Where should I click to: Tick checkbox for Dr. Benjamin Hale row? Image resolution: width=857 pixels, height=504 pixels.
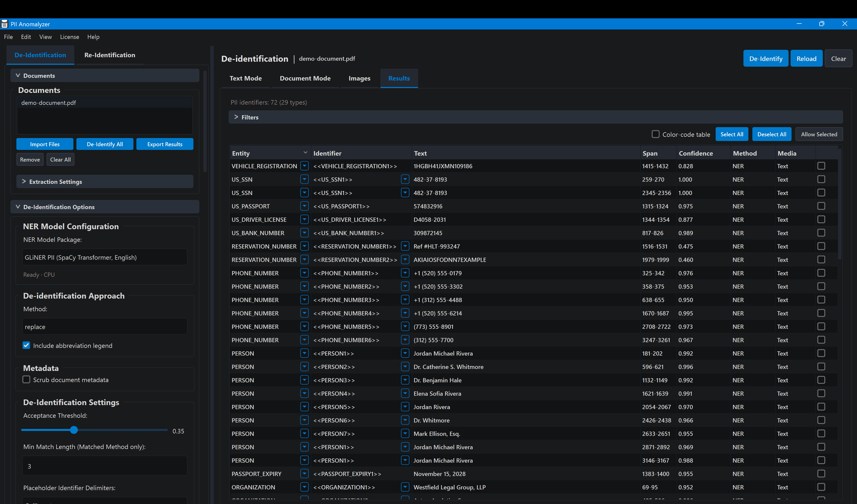pyautogui.click(x=821, y=380)
